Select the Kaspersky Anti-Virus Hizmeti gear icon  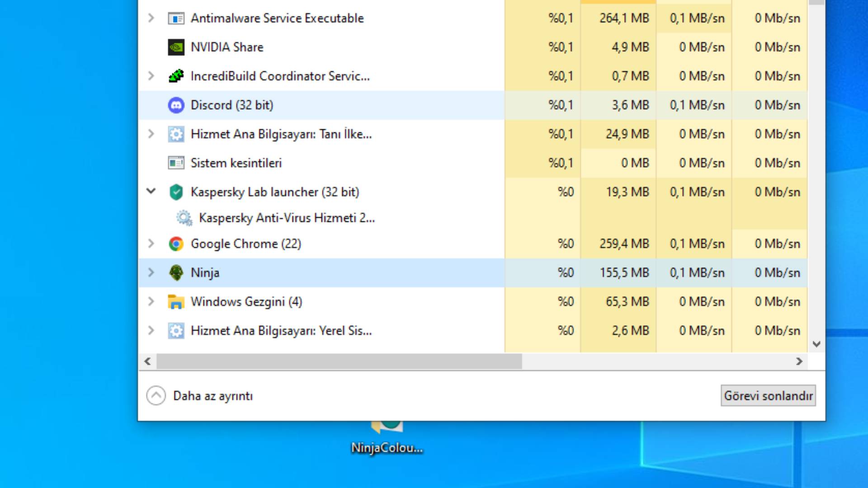tap(184, 218)
